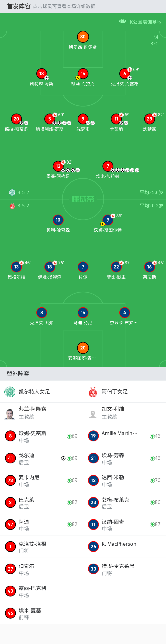Tap 安娜丽莎's orange number 20 goalkeeper icon

pyautogui.click(x=83, y=348)
